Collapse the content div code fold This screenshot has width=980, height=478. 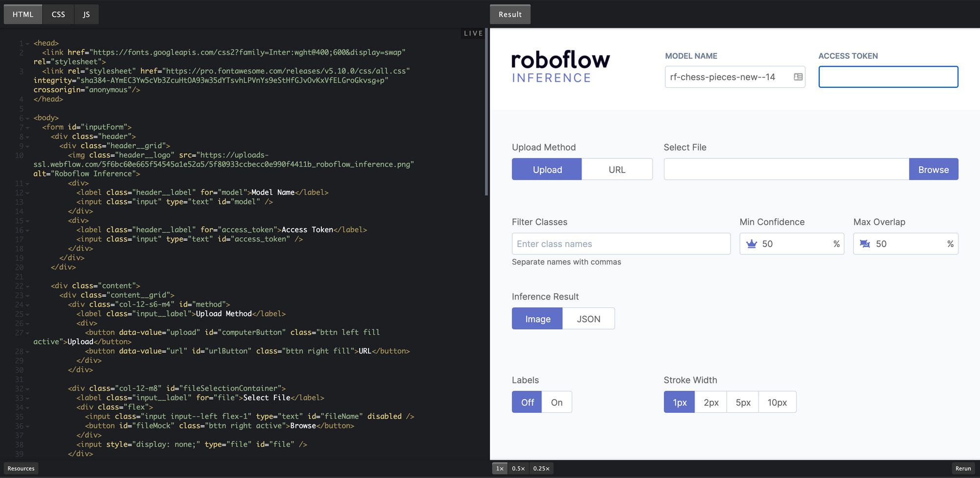coord(27,285)
